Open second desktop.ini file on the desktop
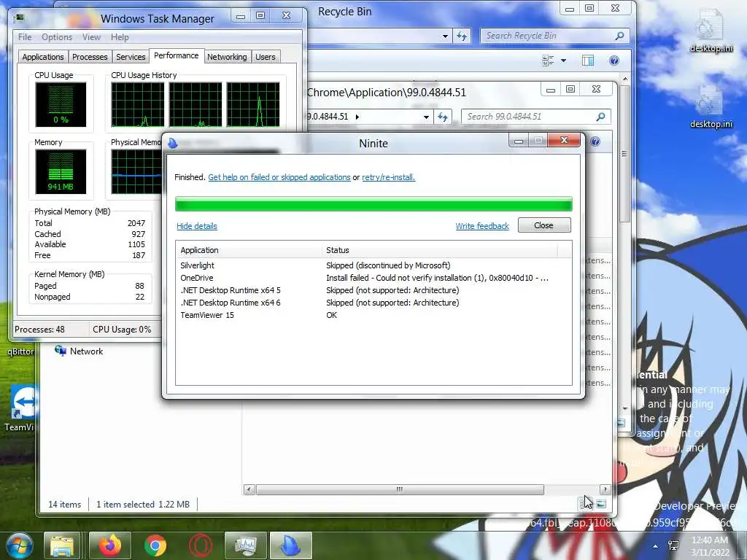 pos(711,106)
